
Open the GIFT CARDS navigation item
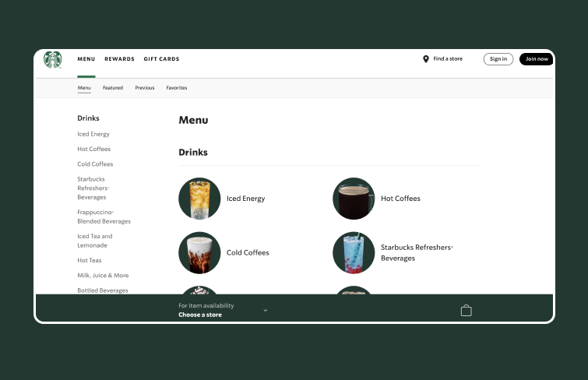point(161,59)
